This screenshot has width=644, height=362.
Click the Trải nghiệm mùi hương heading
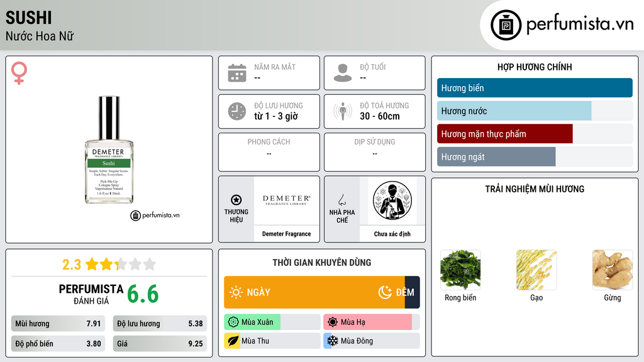point(535,189)
